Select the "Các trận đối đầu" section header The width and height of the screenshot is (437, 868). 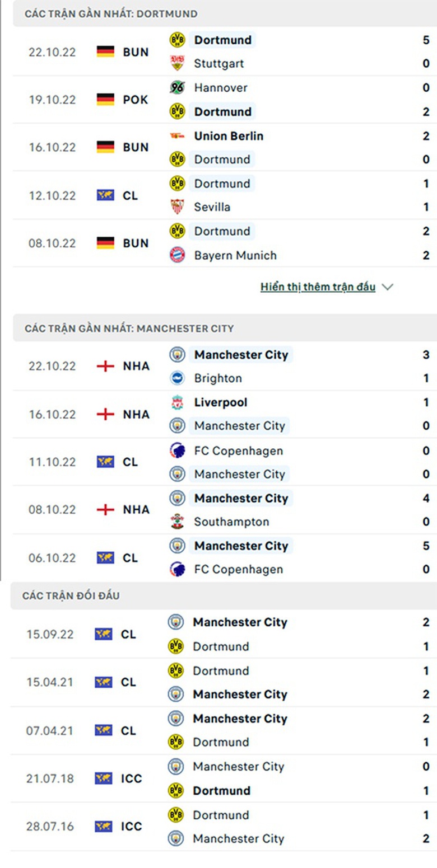coord(71,596)
